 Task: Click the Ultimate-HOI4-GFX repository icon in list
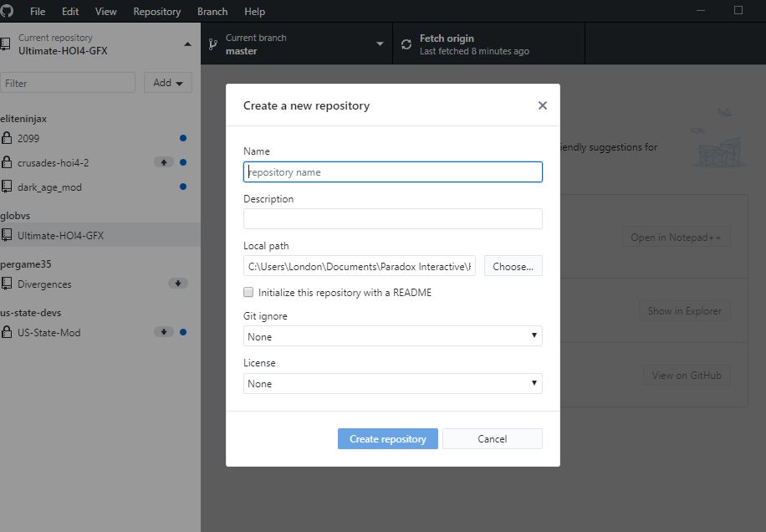[x=8, y=235]
